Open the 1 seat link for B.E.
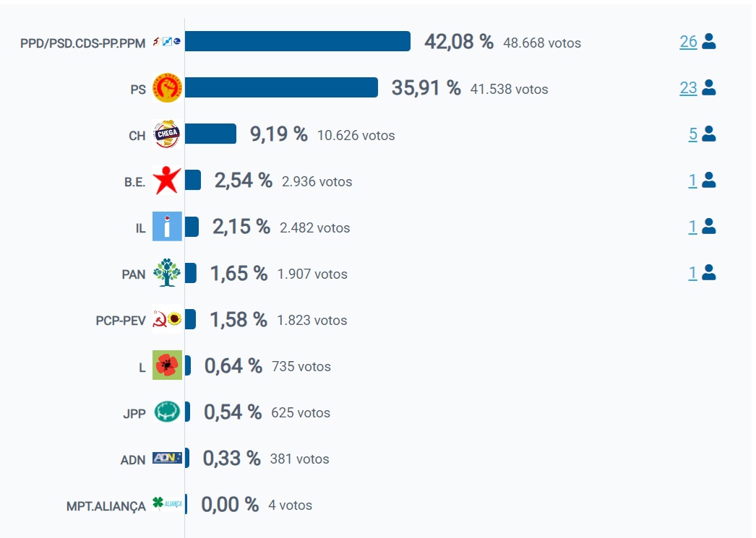This screenshot has width=756, height=538. 693,180
